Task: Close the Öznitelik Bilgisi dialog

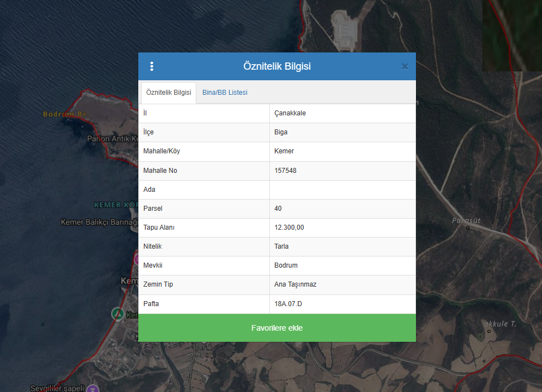Action: 405,66
